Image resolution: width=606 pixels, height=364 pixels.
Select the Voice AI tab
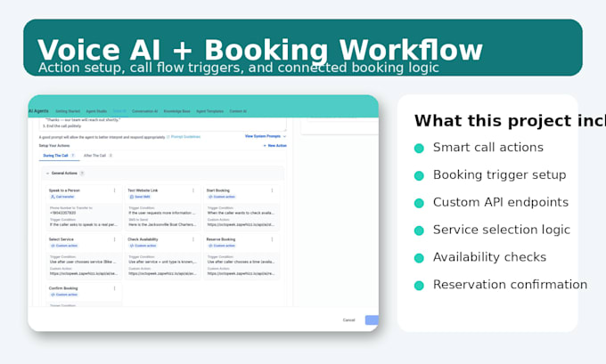pos(119,111)
